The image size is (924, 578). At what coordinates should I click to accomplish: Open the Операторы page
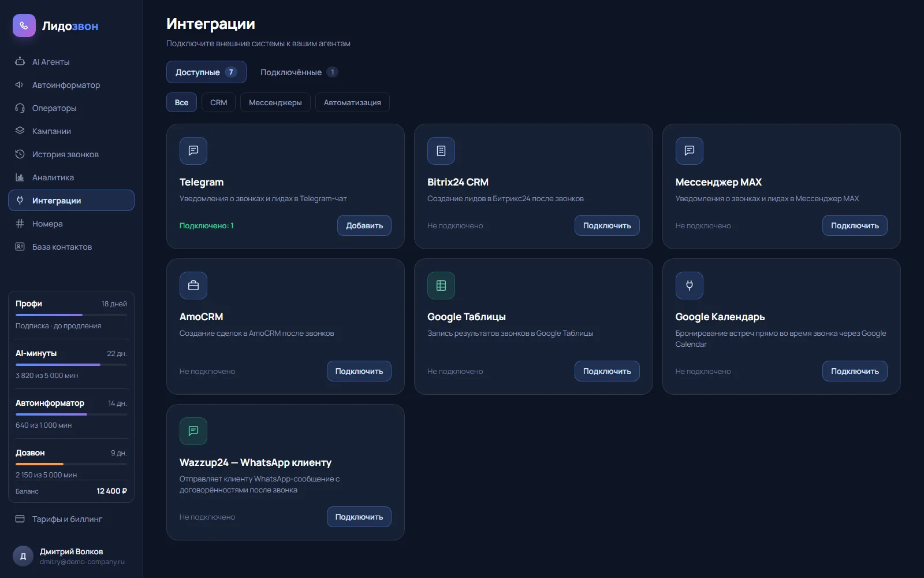point(71,108)
